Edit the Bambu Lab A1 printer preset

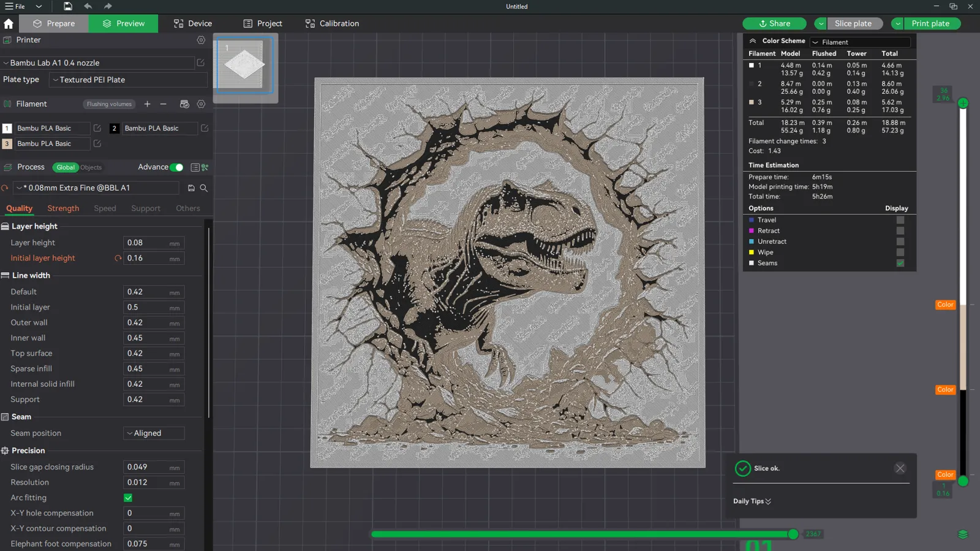click(200, 63)
